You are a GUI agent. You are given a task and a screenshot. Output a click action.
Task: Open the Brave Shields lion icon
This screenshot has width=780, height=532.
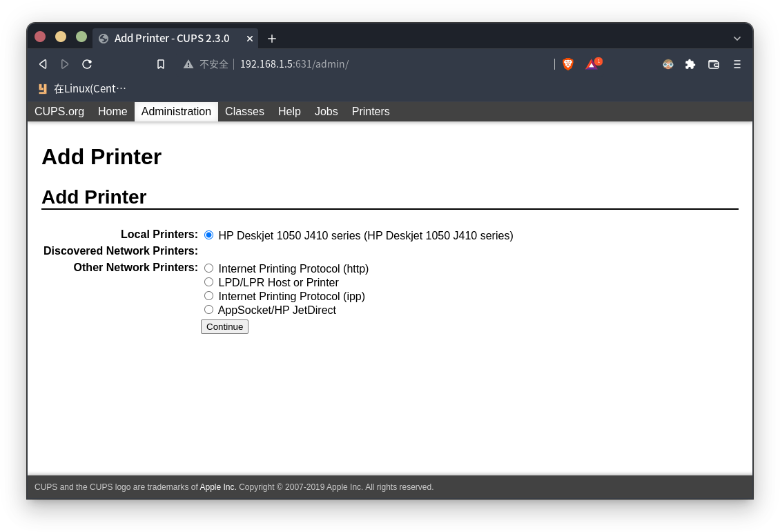click(568, 64)
